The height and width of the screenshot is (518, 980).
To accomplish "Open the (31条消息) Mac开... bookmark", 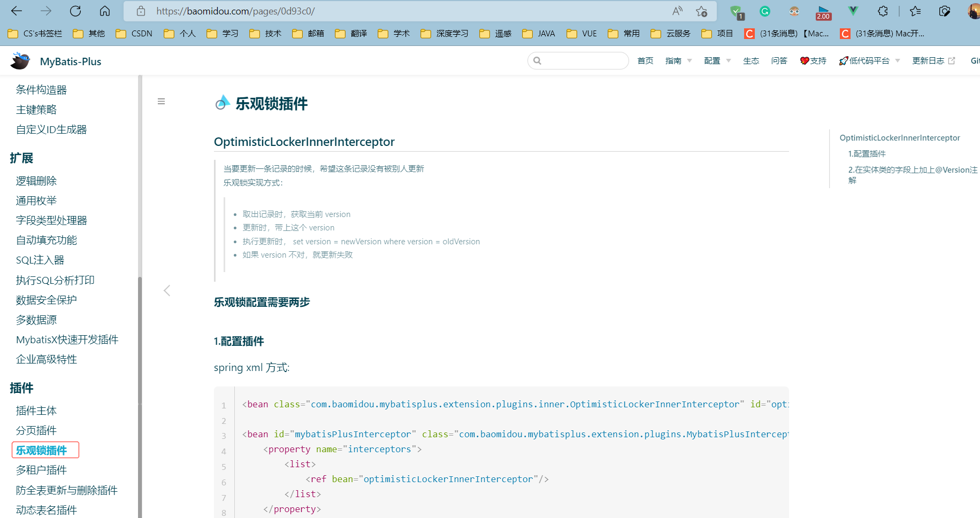I will (x=883, y=34).
